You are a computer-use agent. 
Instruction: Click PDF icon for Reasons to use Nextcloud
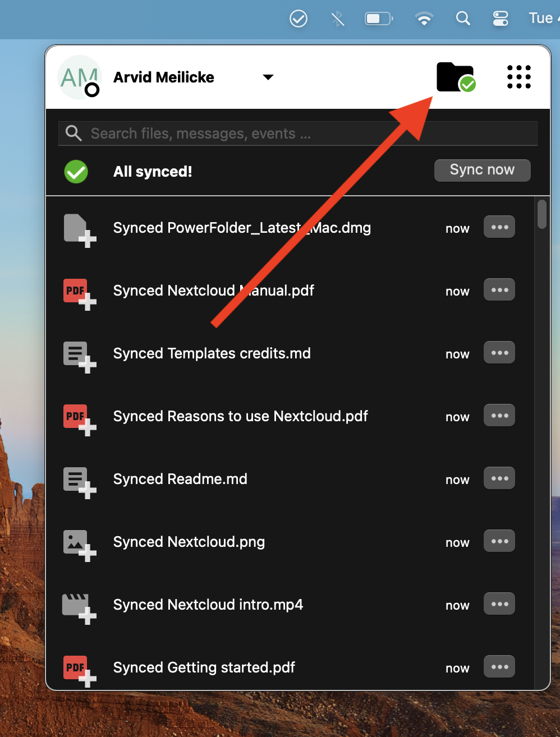click(79, 419)
